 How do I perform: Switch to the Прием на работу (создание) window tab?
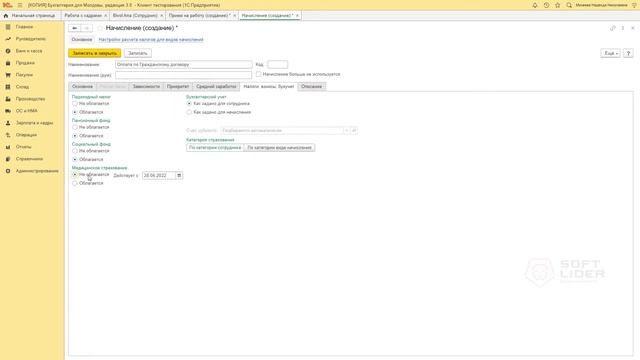click(x=199, y=16)
